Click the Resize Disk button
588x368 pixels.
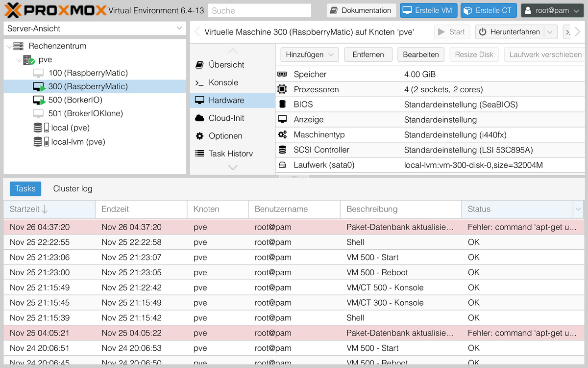pyautogui.click(x=474, y=54)
